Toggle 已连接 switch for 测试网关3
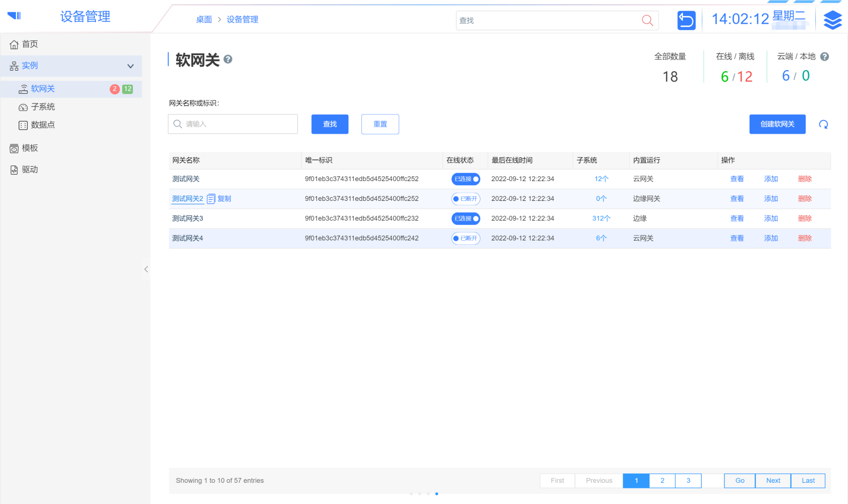Screen dimensions: 848x504 coord(465,218)
